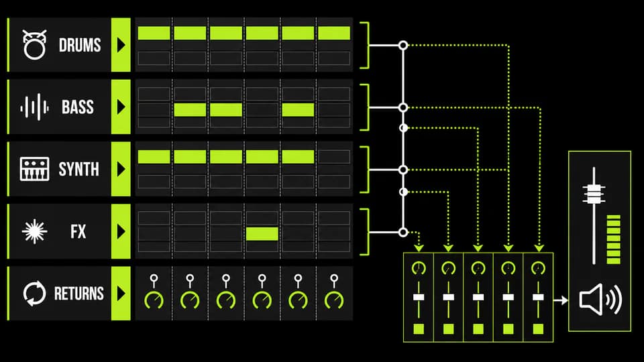This screenshot has height=362, width=644.
Task: Toggle the first mixer channel green button
Action: pos(419,328)
